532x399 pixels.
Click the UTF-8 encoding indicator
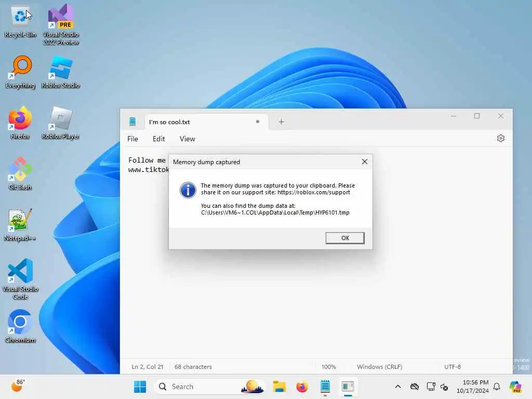453,367
